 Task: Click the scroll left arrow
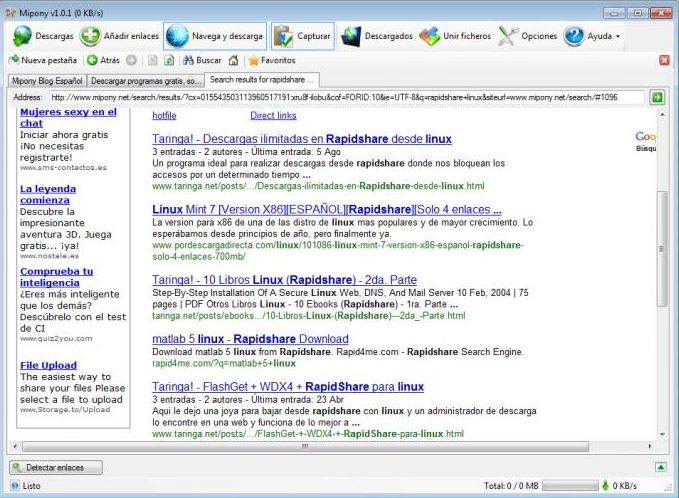tap(15, 446)
